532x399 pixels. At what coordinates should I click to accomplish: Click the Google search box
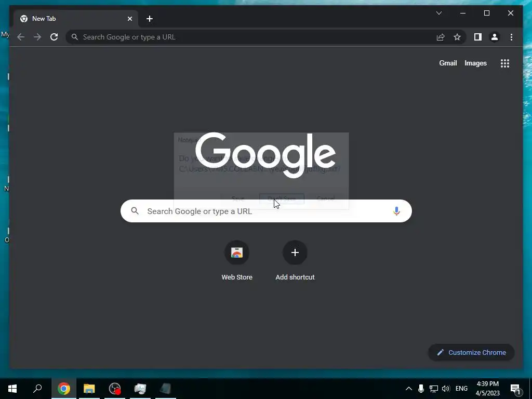[266, 211]
